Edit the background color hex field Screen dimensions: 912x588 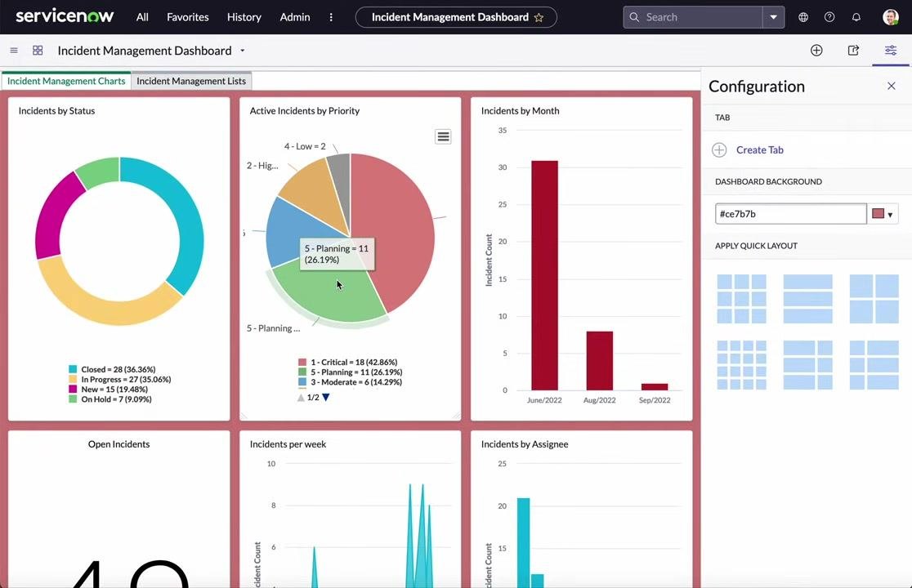point(790,214)
